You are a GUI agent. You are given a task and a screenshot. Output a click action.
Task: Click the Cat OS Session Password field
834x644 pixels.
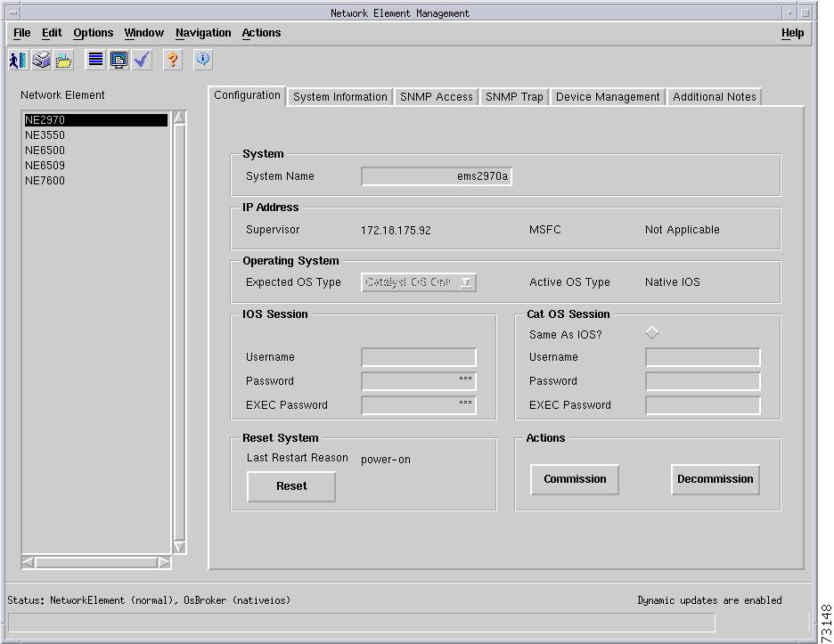703,381
